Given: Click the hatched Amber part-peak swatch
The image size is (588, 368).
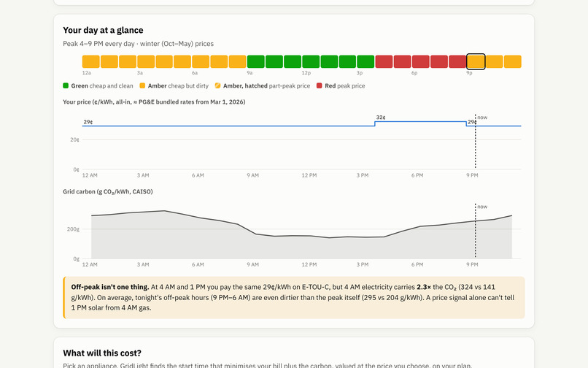Looking at the screenshot, I should pyautogui.click(x=217, y=85).
